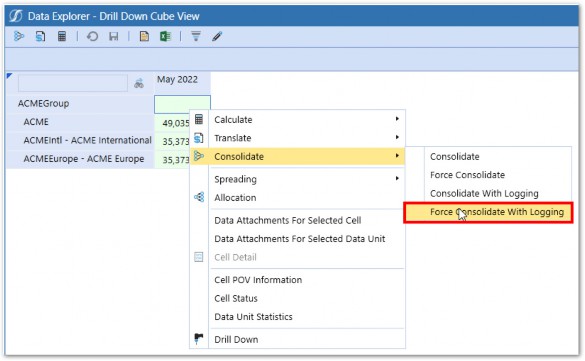Click the search input field in the grid header
This screenshot has height=361, width=585.
73,83
